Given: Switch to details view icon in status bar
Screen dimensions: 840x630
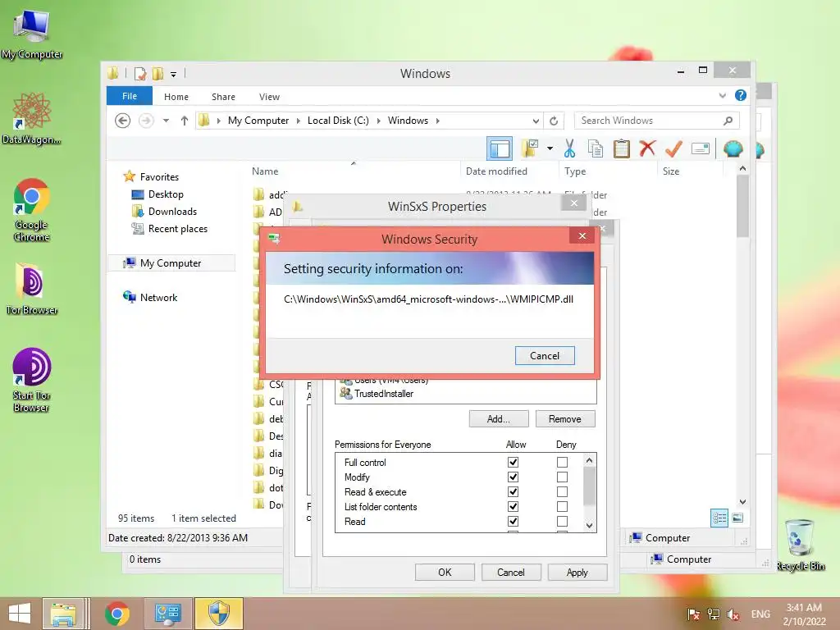Looking at the screenshot, I should click(719, 518).
